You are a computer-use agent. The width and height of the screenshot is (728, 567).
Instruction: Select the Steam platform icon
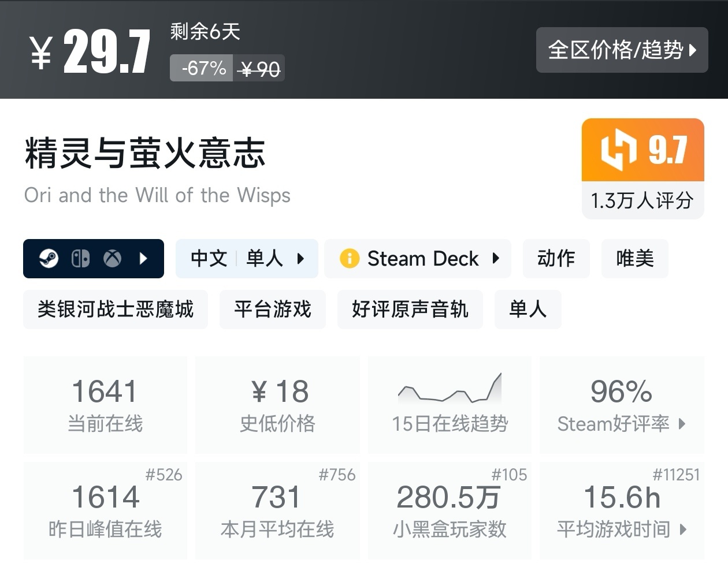pos(49,258)
